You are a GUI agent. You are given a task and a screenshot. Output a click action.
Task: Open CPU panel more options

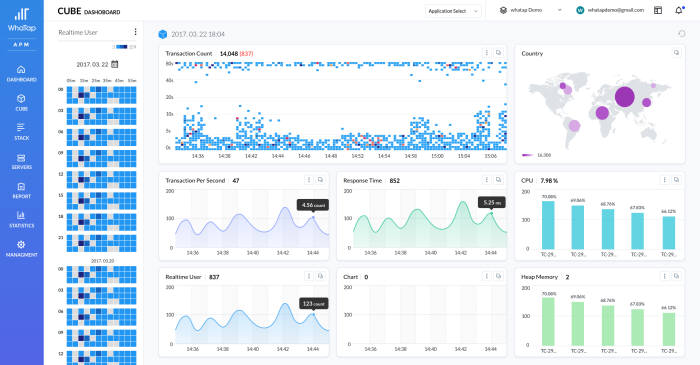pos(665,180)
